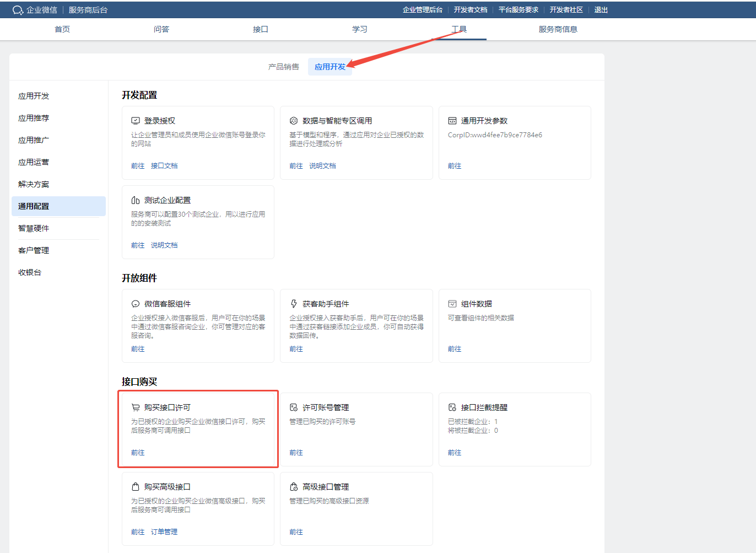Go to 收银台 in the sidebar
Screen dimensions: 756x553
[x=30, y=272]
